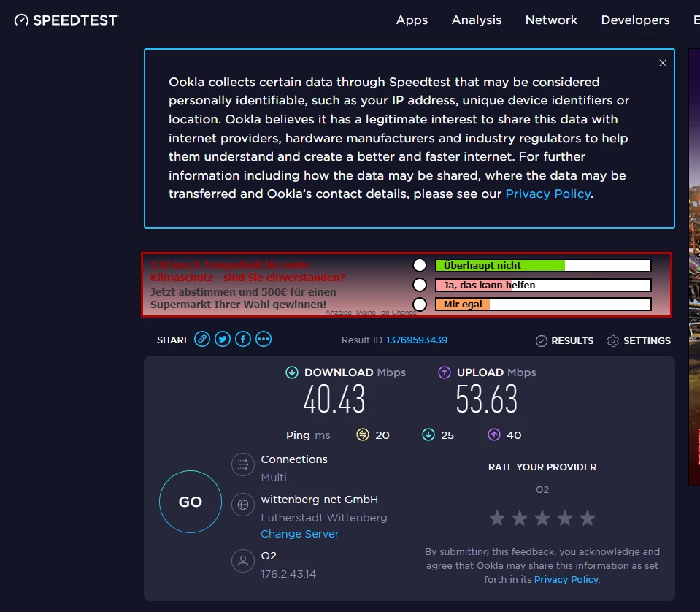This screenshot has height=612, width=700.
Task: Rate provider one star
Action: pos(497,519)
